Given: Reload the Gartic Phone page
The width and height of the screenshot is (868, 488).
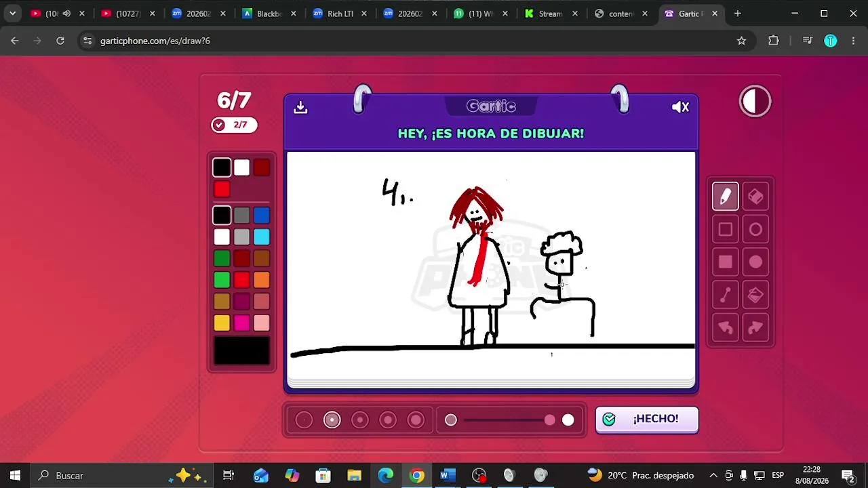Looking at the screenshot, I should tap(60, 41).
